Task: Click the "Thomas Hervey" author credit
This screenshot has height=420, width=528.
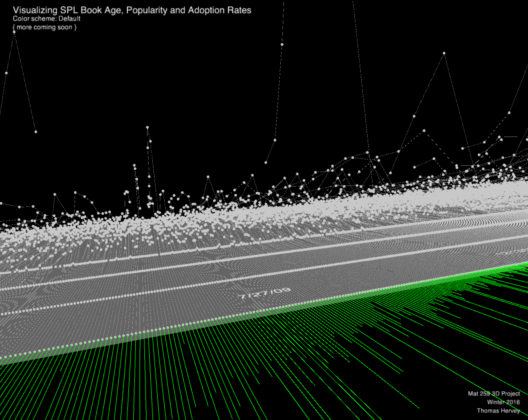Action: pos(498,411)
